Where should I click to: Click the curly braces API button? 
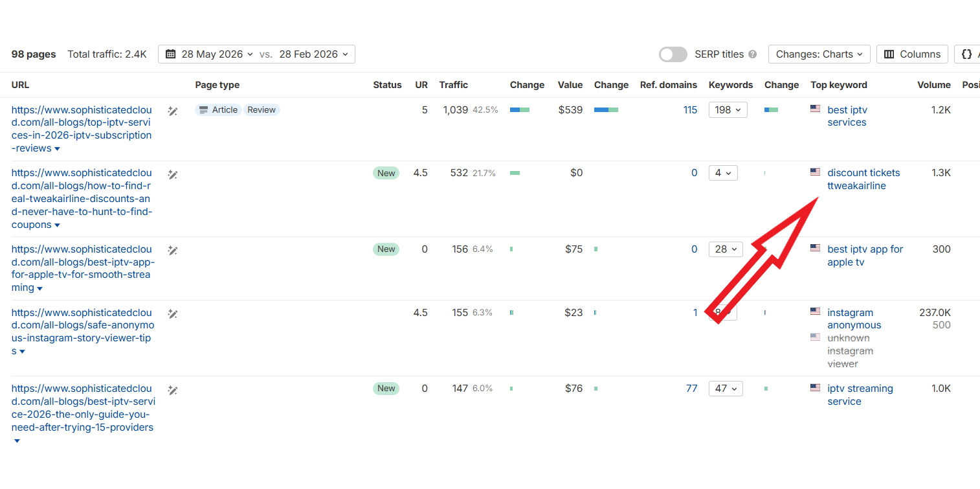coord(967,54)
